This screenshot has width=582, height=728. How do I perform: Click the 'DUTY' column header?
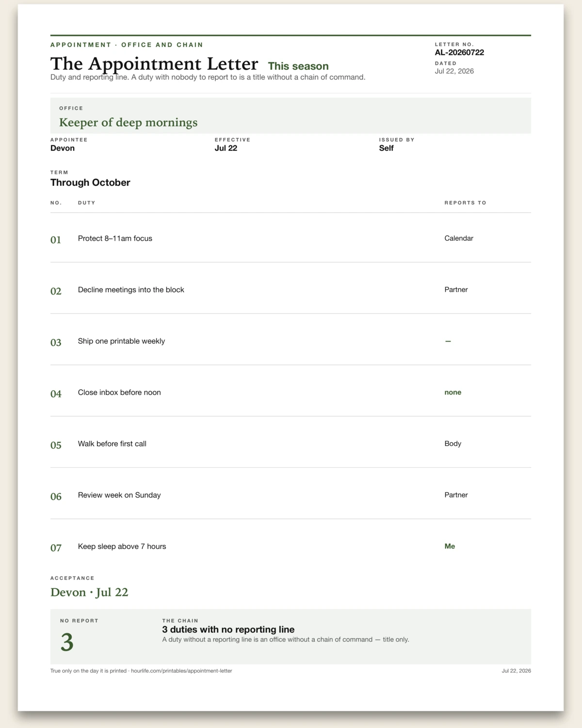click(x=87, y=203)
